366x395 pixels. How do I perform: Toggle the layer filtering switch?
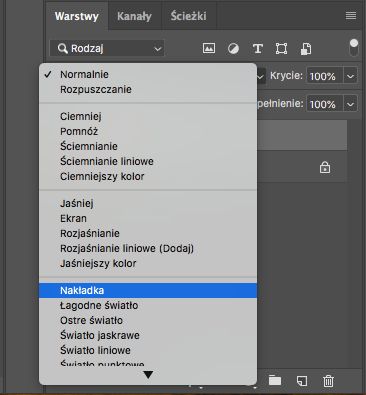point(354,48)
